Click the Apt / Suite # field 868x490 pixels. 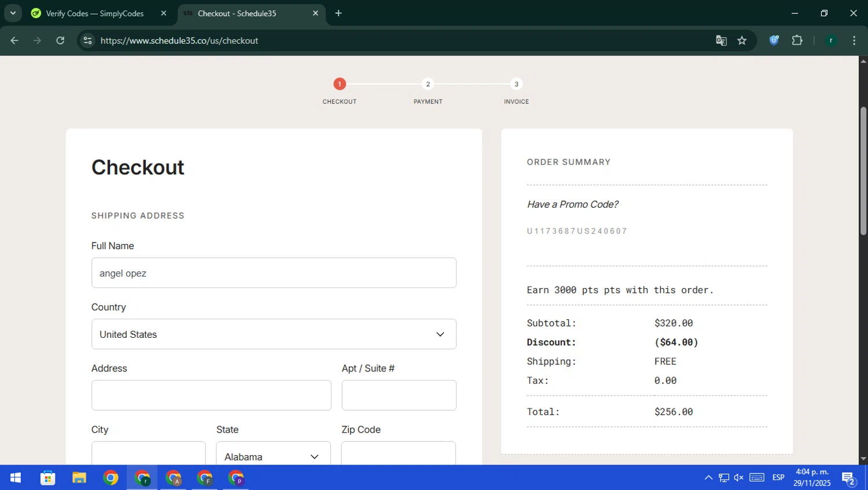click(399, 395)
